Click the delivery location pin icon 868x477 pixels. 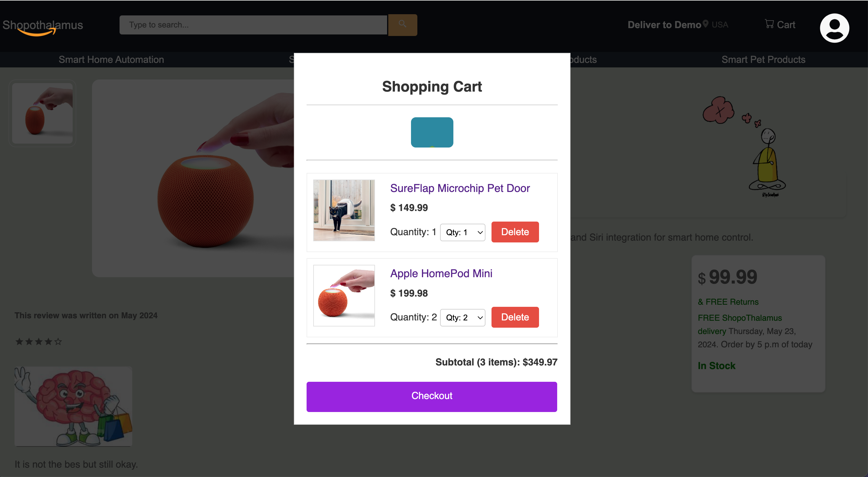(x=705, y=24)
